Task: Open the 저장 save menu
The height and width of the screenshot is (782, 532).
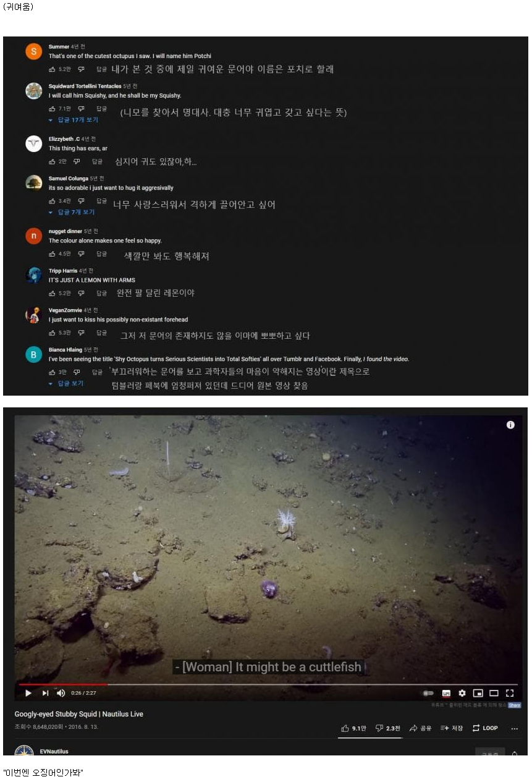Action: click(452, 728)
